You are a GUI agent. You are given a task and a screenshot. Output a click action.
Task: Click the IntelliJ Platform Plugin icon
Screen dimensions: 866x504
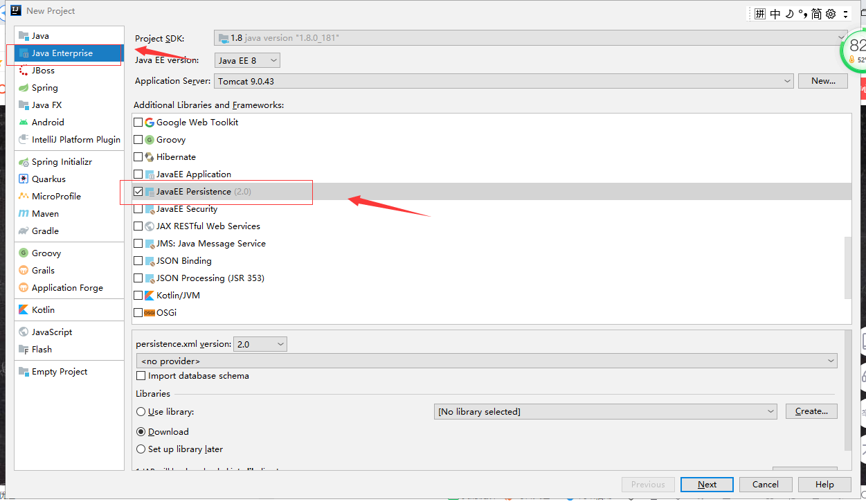pos(24,139)
